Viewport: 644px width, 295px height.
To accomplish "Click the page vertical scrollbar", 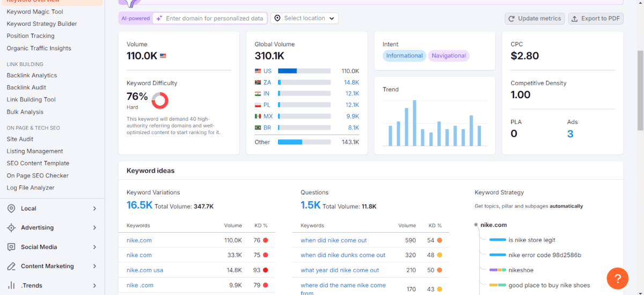I will coord(640,91).
